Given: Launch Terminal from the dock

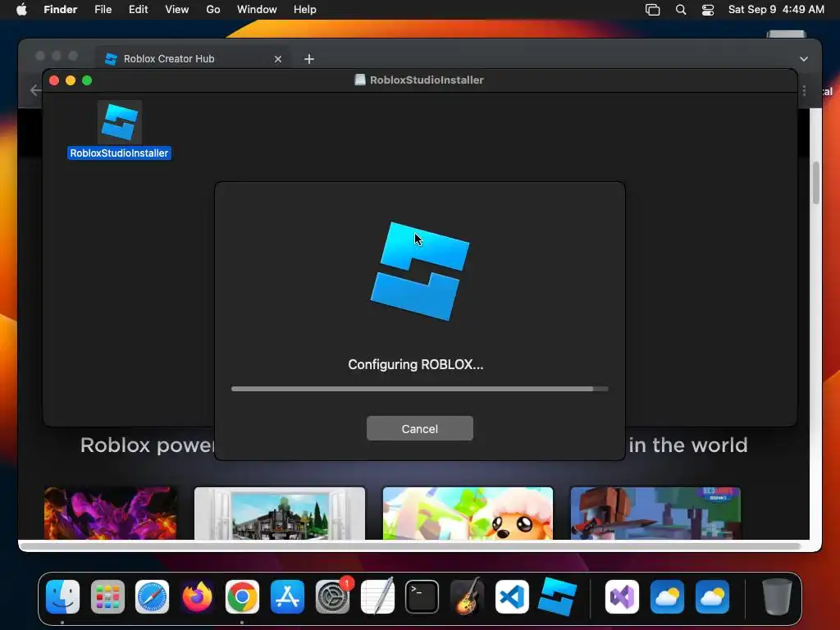Looking at the screenshot, I should click(422, 596).
